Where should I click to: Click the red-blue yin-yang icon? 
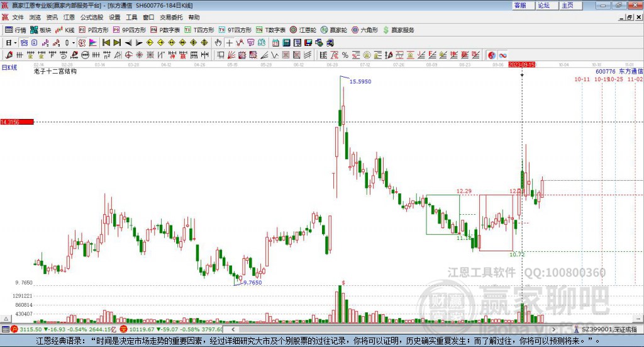[x=492, y=55]
